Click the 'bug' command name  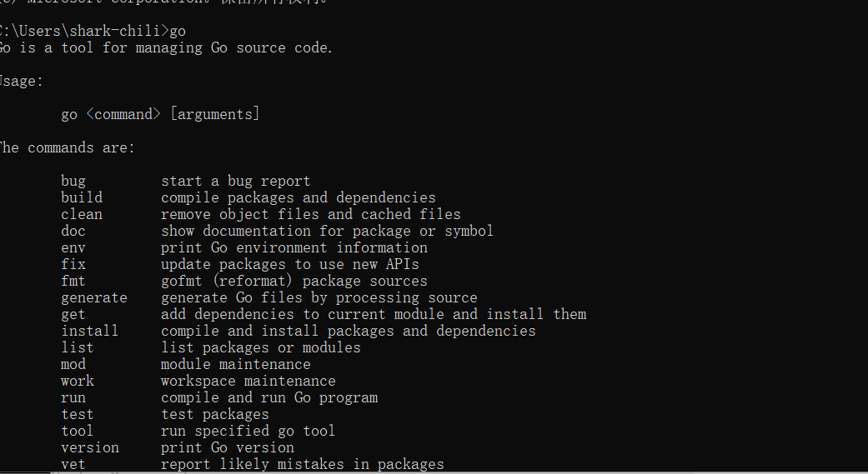(x=73, y=181)
